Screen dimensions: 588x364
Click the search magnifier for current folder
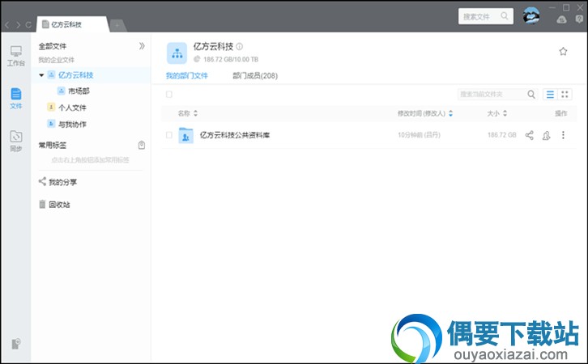point(531,95)
